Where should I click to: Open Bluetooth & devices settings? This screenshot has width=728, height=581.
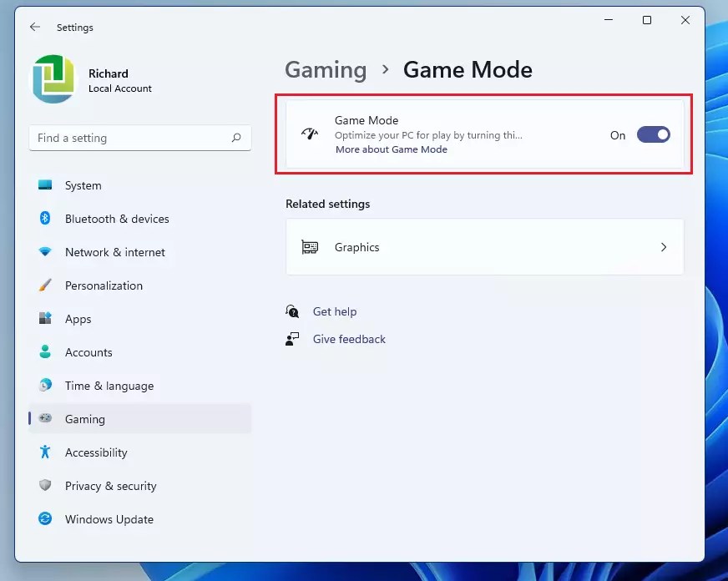(44, 219)
